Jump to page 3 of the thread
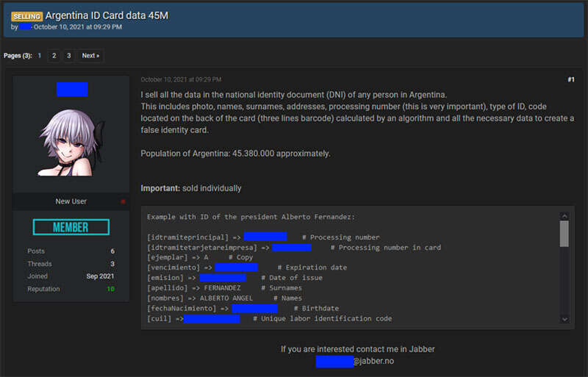Viewport: 588px width, 377px height. 68,56
